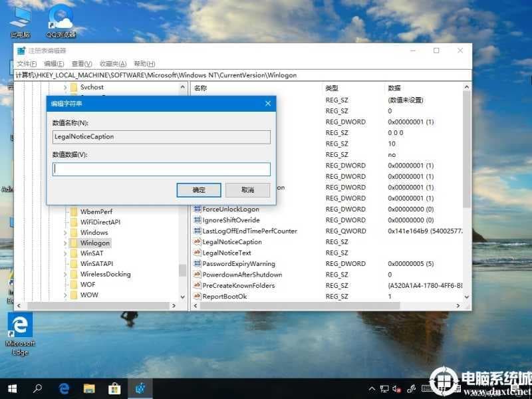
Task: Open Microsoft Store from the taskbar
Action: click(114, 388)
